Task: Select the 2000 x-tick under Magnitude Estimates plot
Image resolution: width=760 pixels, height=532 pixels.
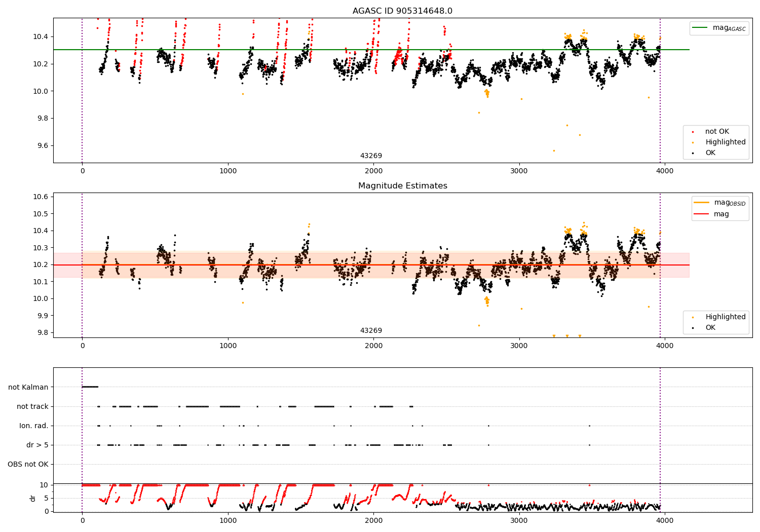Action: click(373, 346)
